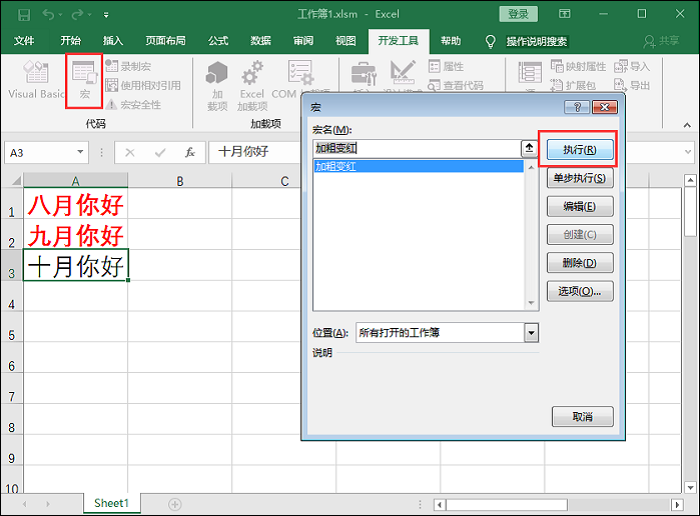Toggle 使用相对引用 relative references
Screen dimensions: 700x516
143,85
